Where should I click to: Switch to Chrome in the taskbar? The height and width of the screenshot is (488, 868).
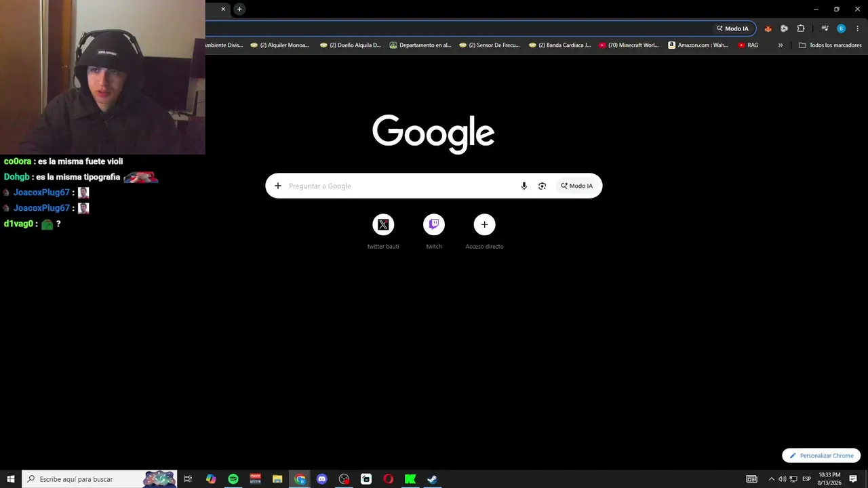click(300, 479)
